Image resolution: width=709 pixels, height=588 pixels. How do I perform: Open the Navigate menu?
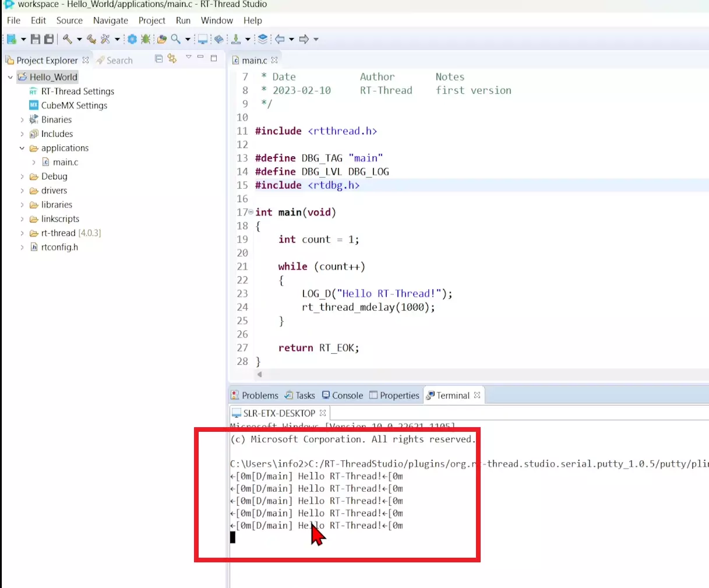(111, 20)
